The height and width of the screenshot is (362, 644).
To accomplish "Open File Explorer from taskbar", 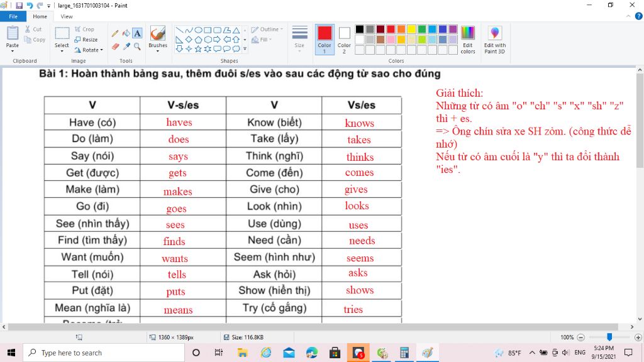I will pyautogui.click(x=242, y=353).
